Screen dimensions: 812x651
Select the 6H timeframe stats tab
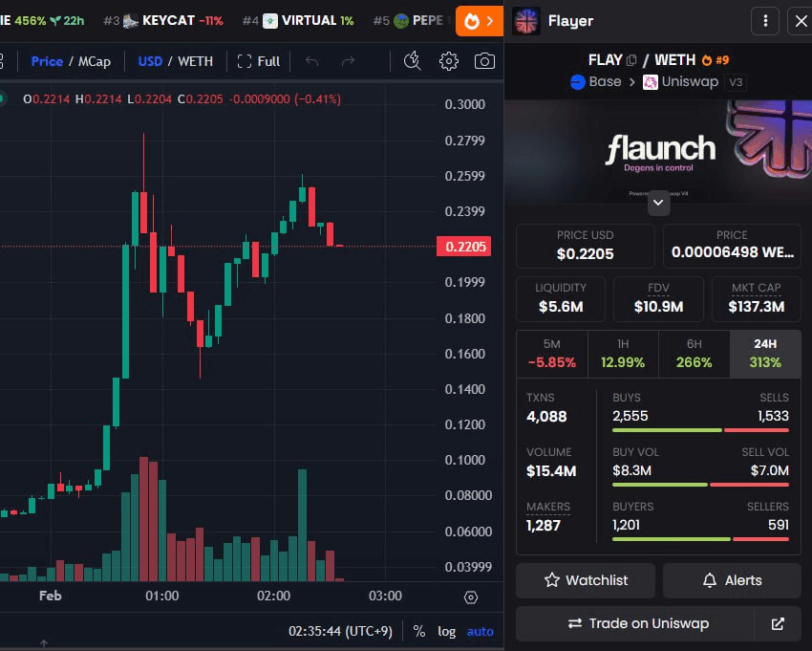point(694,354)
